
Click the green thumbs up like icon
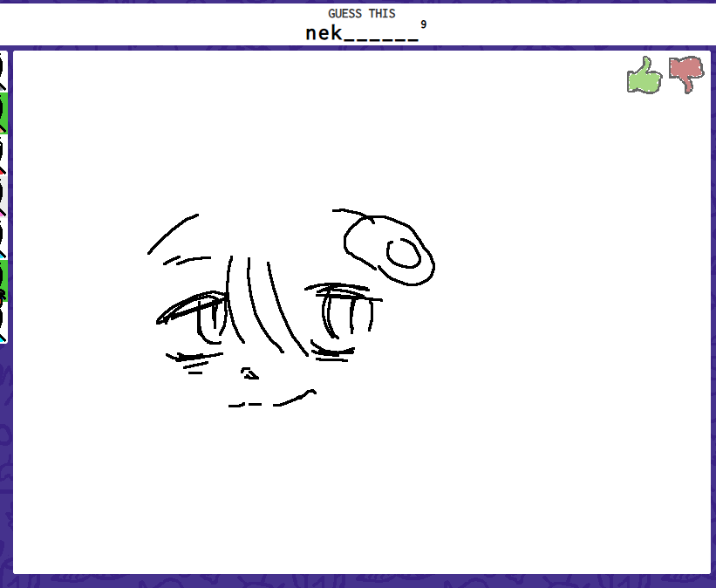(x=644, y=76)
